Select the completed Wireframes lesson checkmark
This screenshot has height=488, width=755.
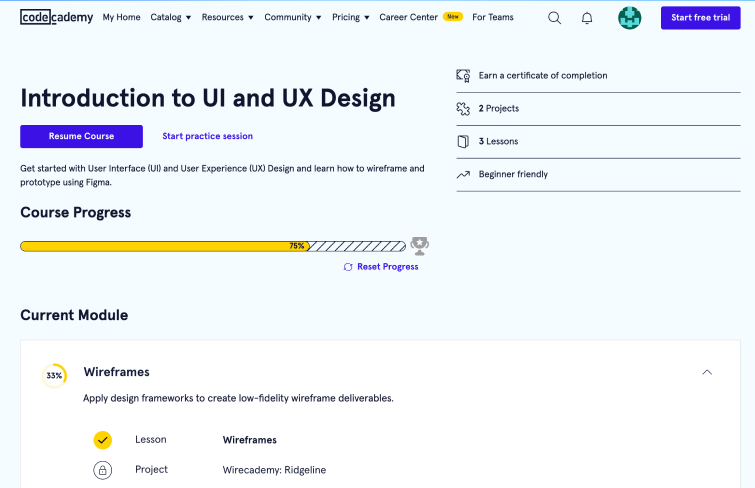pos(102,440)
